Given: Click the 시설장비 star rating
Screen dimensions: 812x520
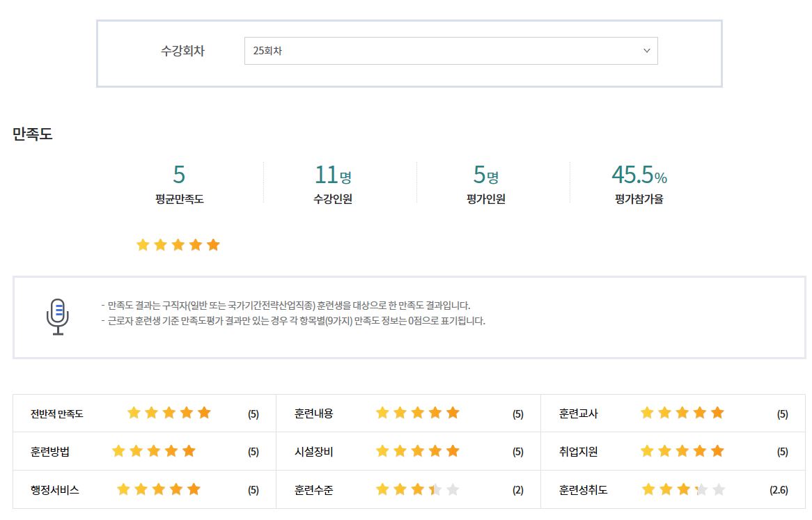Looking at the screenshot, I should pos(418,451).
